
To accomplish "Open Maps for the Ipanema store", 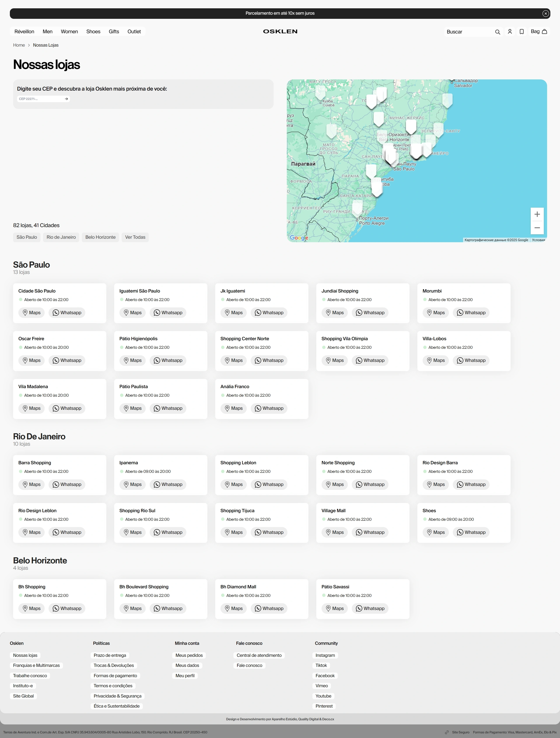I will 132,484.
